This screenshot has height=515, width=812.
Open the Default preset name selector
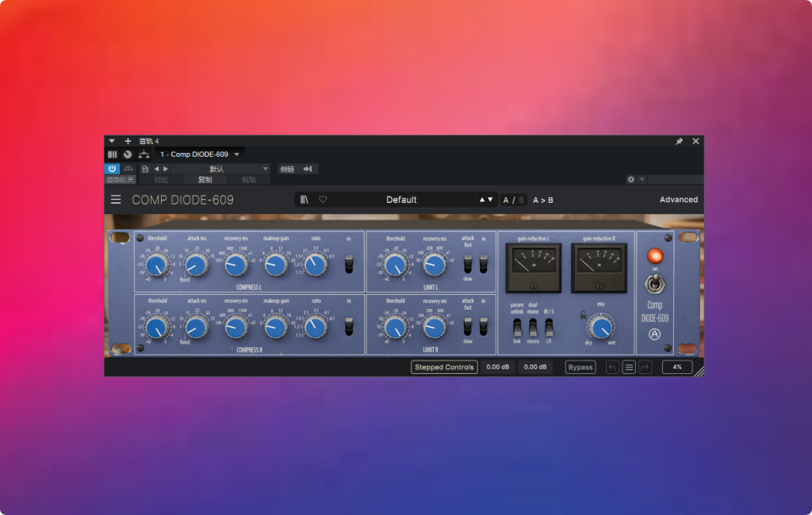(401, 200)
